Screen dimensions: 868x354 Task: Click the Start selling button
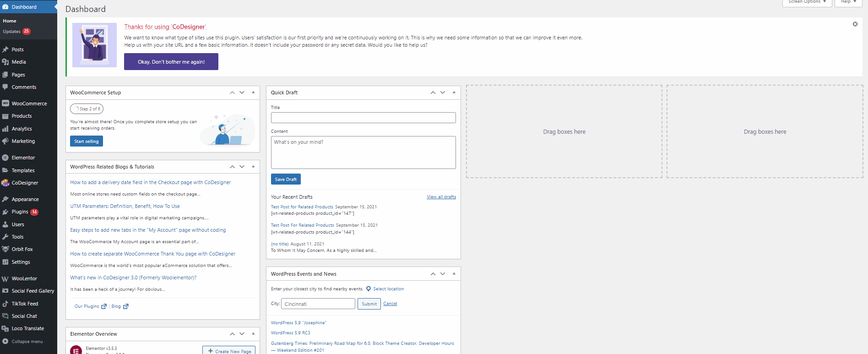click(x=87, y=142)
